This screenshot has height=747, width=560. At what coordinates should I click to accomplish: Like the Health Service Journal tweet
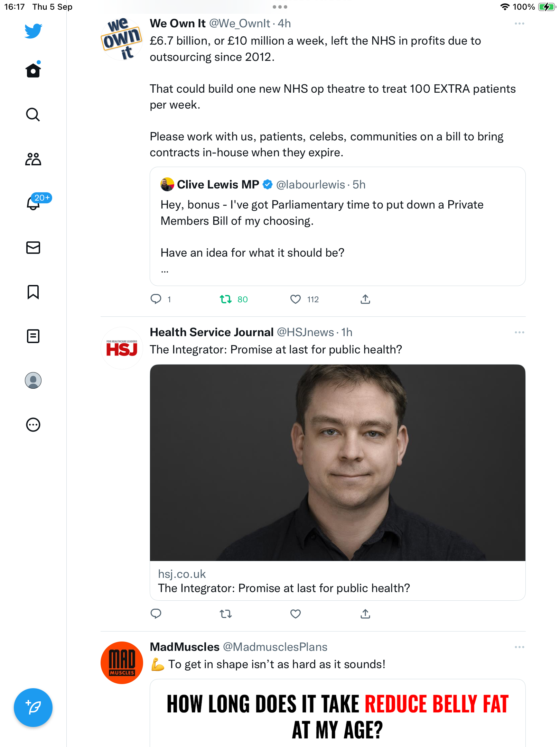tap(296, 614)
